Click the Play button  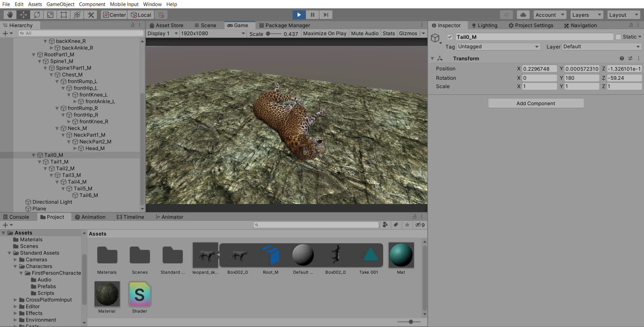pos(299,15)
